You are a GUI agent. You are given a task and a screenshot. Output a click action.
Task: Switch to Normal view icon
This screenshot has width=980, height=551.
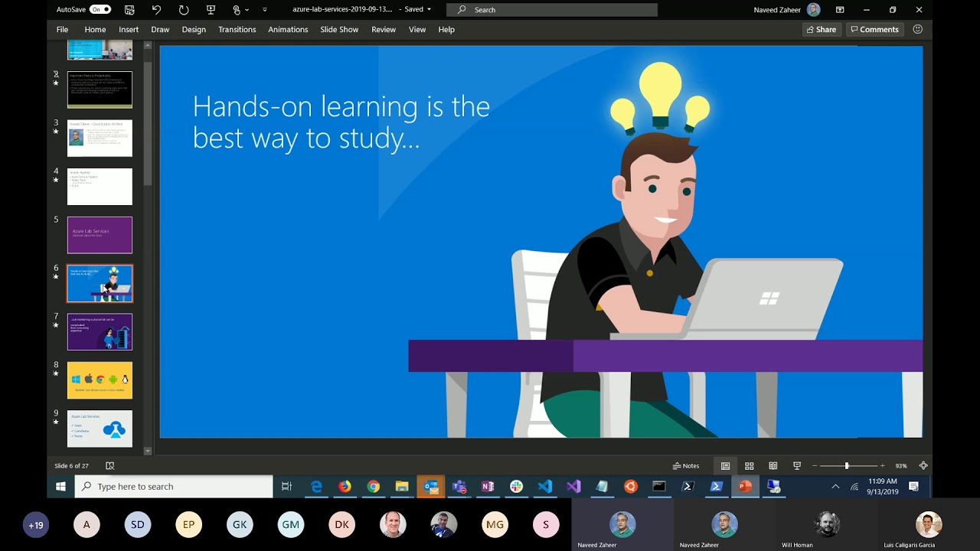click(725, 465)
